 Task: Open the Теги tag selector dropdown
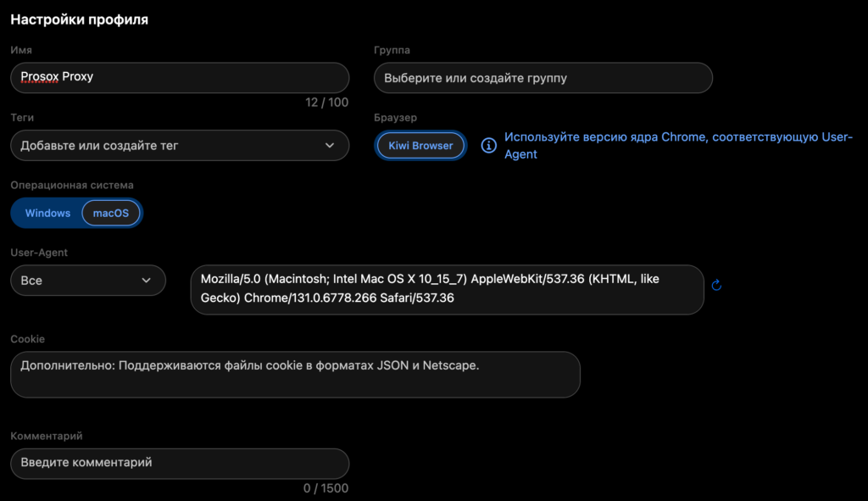tap(180, 145)
